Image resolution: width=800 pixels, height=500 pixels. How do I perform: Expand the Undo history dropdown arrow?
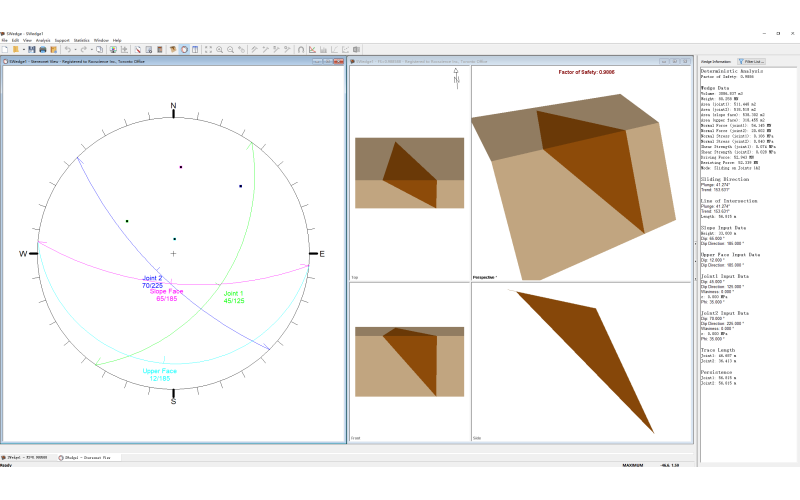[x=75, y=49]
